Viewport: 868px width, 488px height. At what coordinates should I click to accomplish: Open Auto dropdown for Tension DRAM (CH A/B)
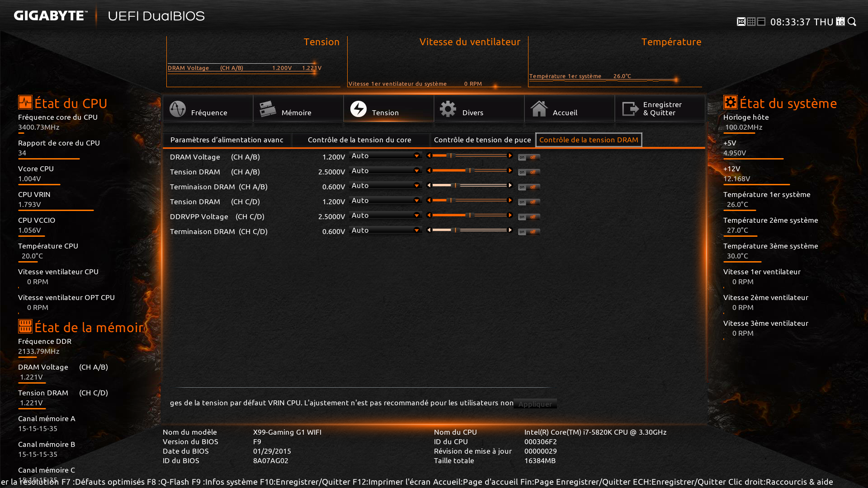click(386, 170)
